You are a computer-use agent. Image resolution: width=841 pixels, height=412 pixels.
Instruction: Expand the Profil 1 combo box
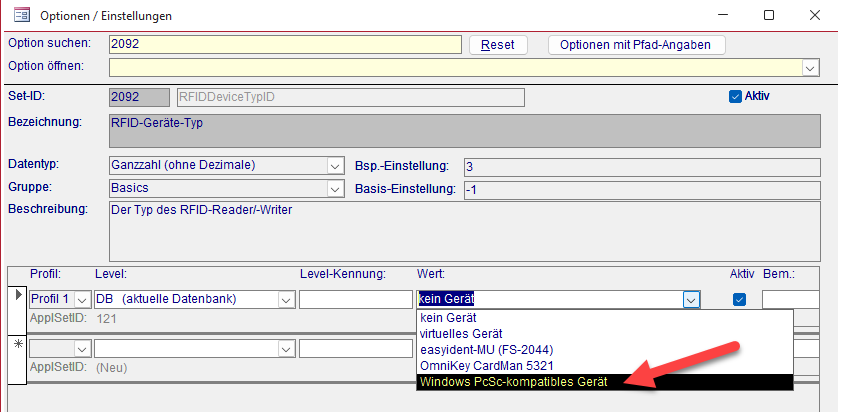pos(83,299)
